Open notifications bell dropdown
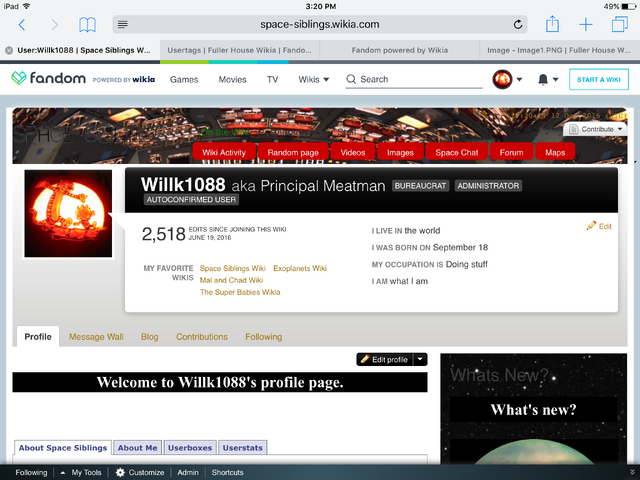Image resolution: width=640 pixels, height=480 pixels. tap(548, 79)
